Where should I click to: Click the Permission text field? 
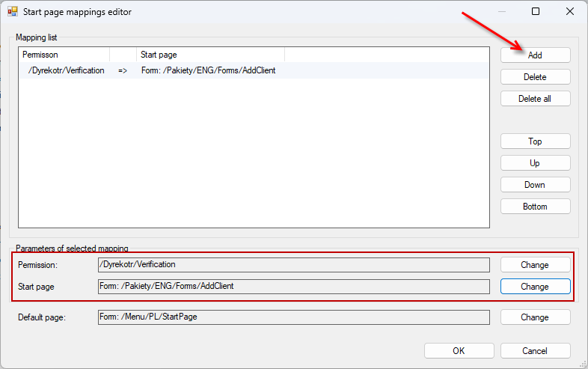click(x=293, y=265)
